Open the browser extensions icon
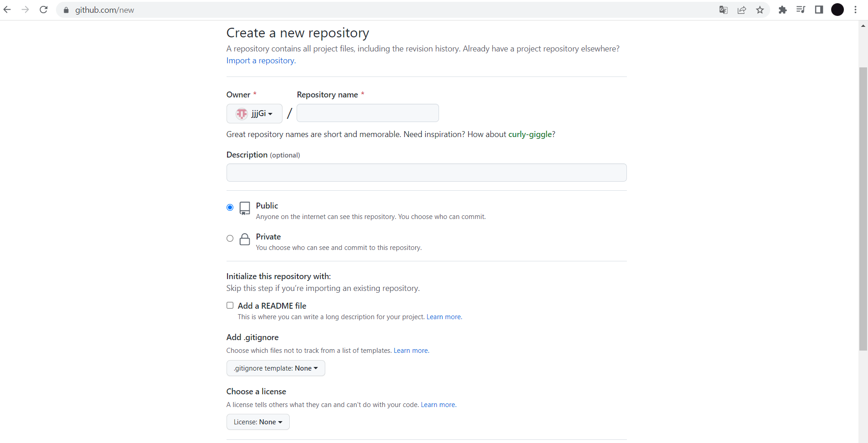This screenshot has width=868, height=443. [782, 10]
